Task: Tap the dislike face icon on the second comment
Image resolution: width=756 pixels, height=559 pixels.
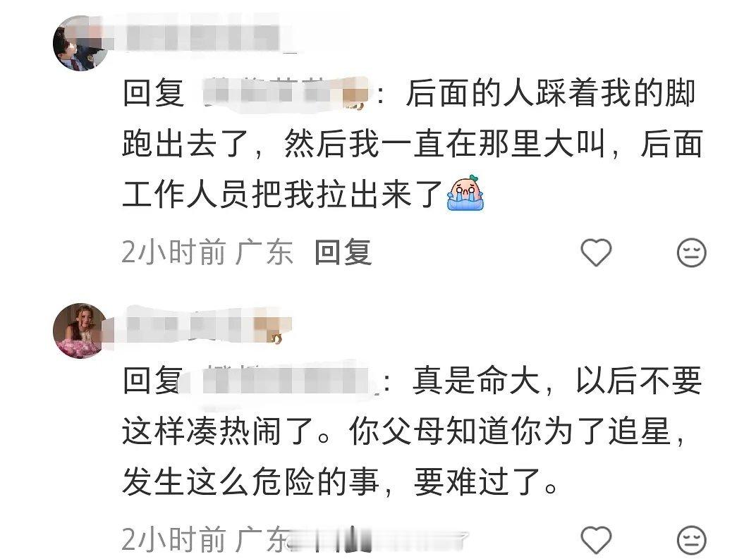Action: [691, 539]
